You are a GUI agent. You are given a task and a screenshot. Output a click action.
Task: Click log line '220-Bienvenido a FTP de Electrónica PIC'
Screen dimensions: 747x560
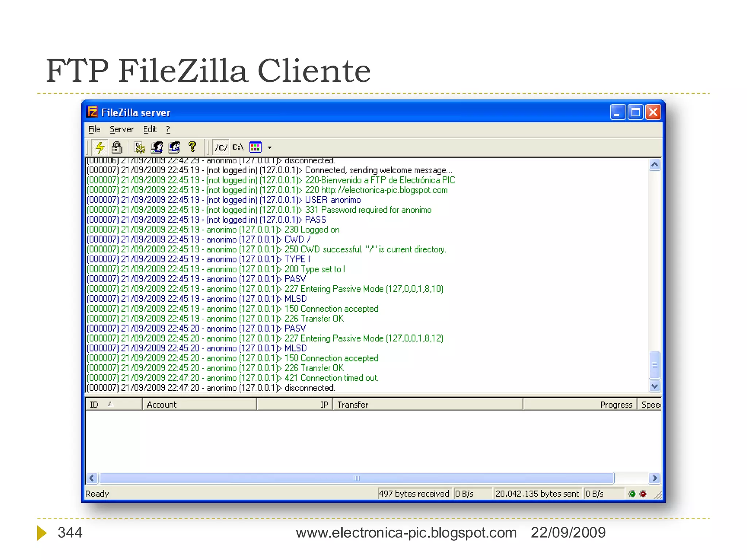(x=271, y=180)
